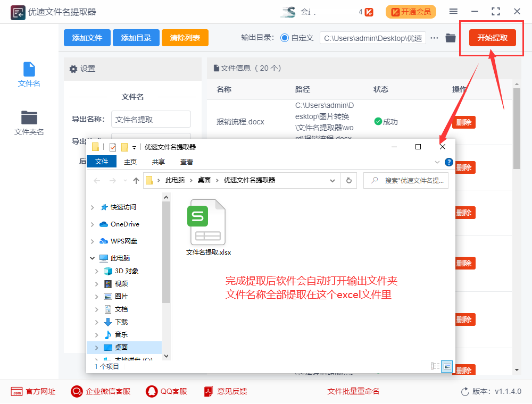Refresh the Explorer address bar
The width and height of the screenshot is (532, 404).
[348, 180]
